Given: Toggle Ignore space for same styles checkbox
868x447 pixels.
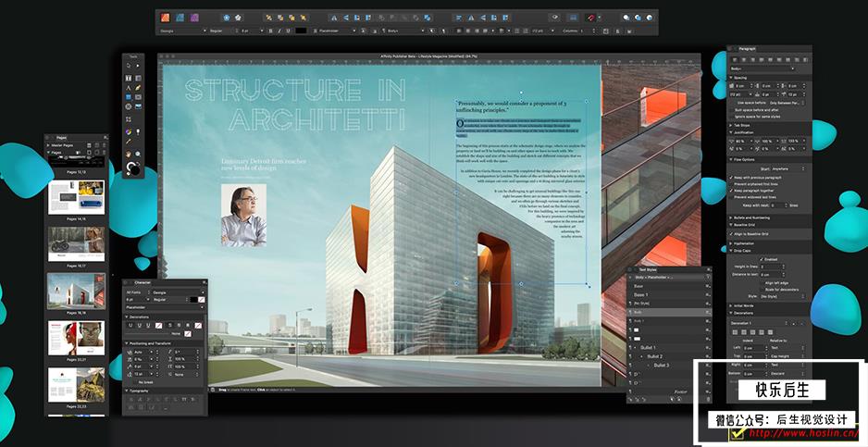Looking at the screenshot, I should click(x=732, y=117).
